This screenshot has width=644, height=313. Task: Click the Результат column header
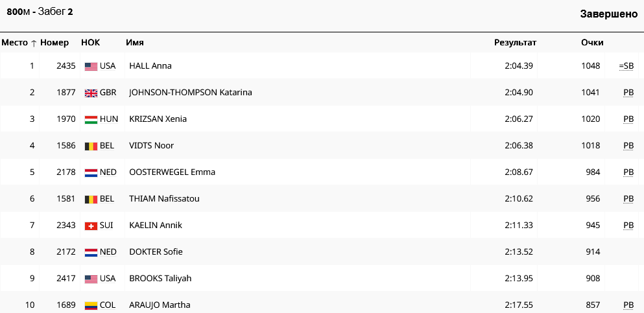coord(515,43)
